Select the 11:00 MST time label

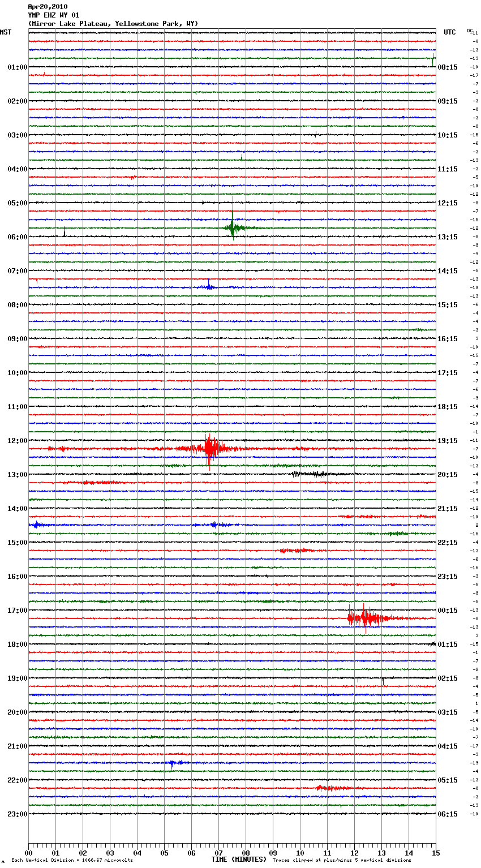coord(18,407)
